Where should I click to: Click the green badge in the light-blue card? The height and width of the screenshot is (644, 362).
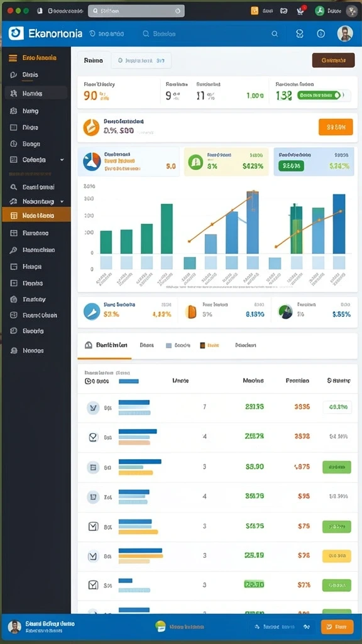pyautogui.click(x=292, y=166)
